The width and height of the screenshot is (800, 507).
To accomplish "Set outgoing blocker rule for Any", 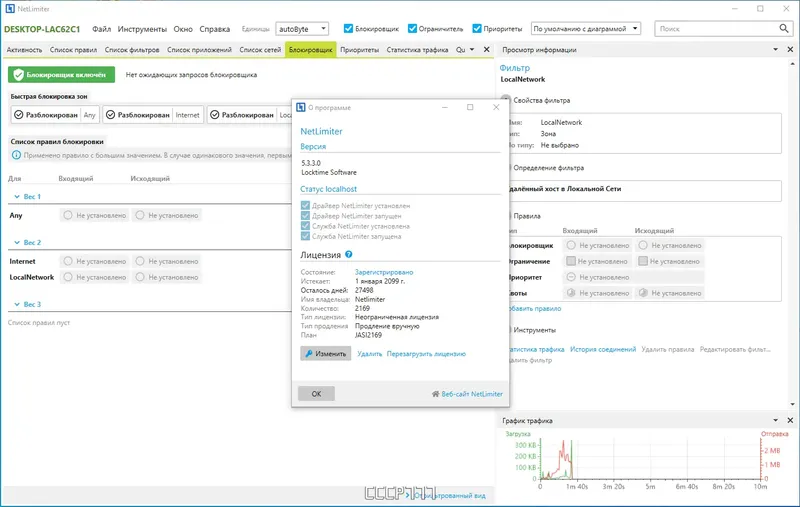I will tap(167, 215).
